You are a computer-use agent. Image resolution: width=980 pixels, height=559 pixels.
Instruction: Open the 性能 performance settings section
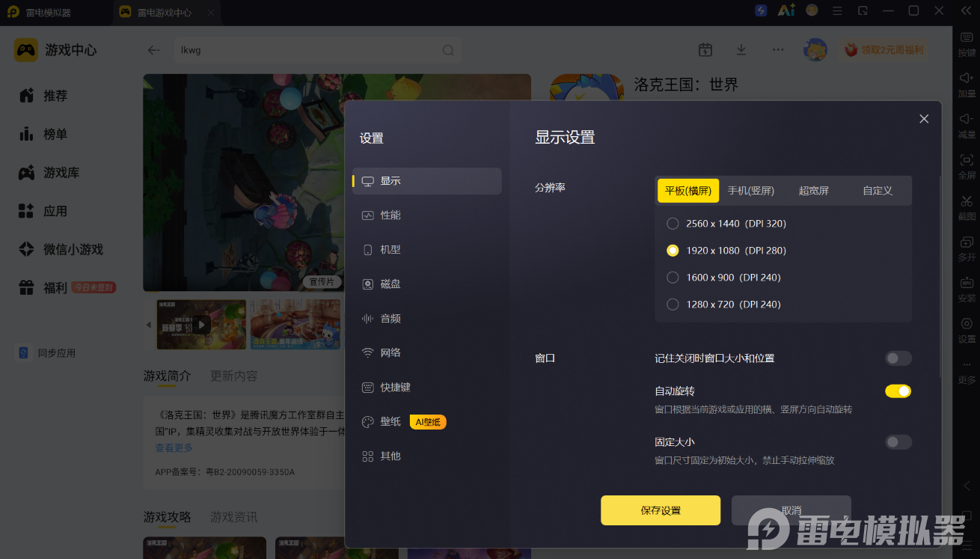[426, 216]
